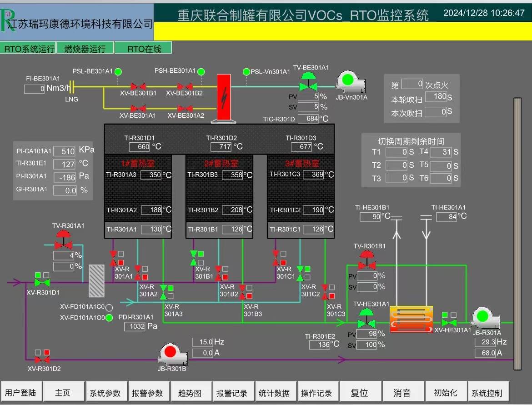Click the PSL-BE301A1 pressure indicator light
Screen dimensions: 532x405
point(118,71)
